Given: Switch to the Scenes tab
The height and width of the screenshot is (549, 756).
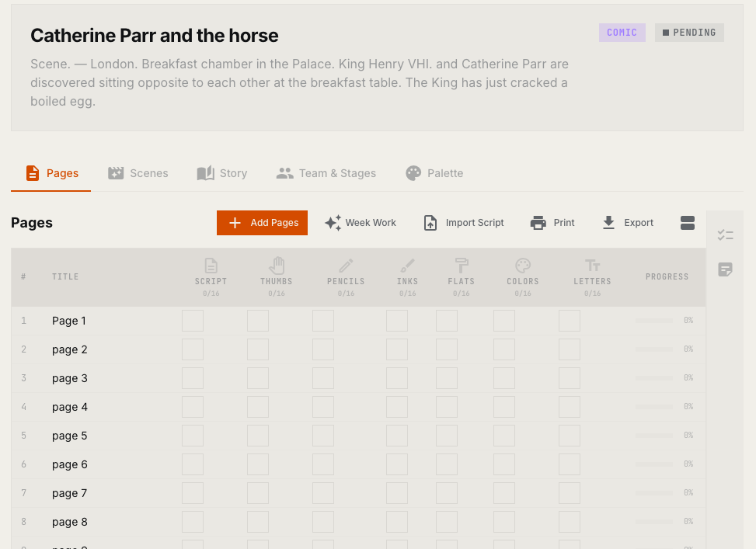Looking at the screenshot, I should click(x=138, y=173).
